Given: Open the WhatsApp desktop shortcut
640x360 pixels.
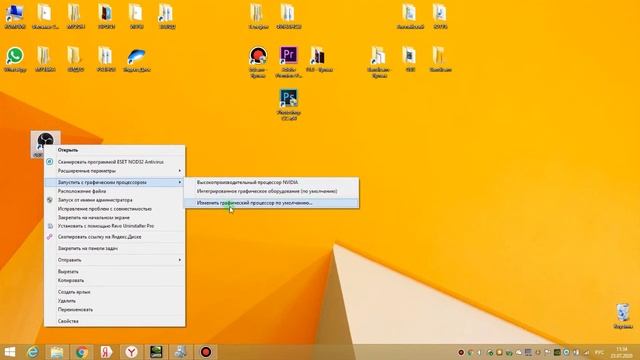Looking at the screenshot, I should pyautogui.click(x=15, y=60).
